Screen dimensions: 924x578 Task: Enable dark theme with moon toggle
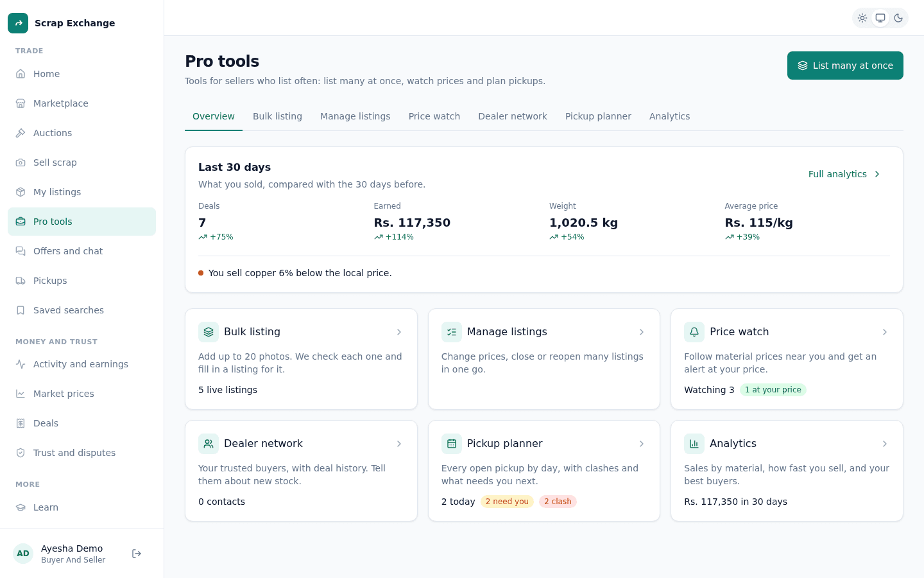[898, 18]
